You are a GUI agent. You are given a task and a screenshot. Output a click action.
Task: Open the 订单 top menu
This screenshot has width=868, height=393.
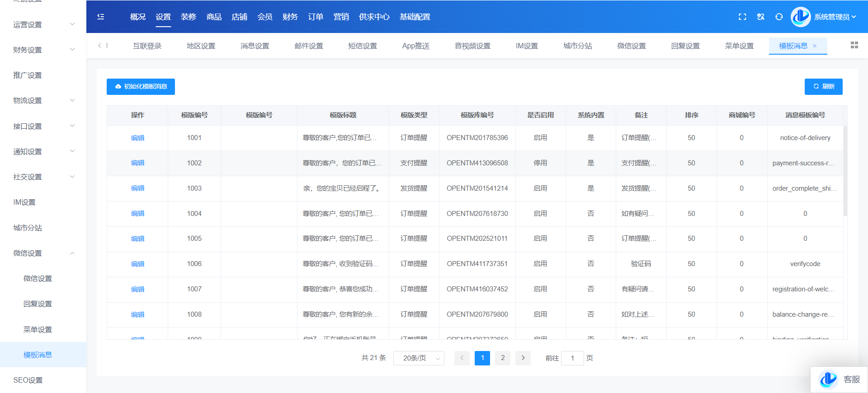[x=315, y=17]
